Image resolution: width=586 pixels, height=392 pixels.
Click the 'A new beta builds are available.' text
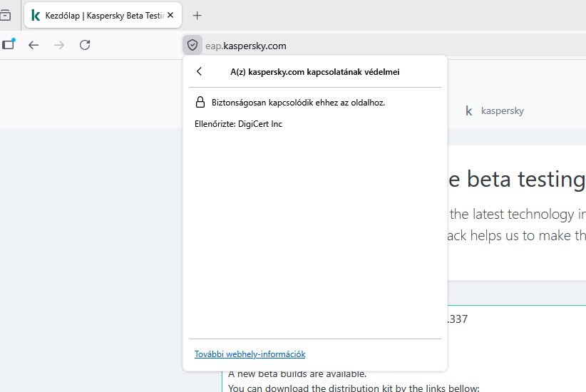tap(297, 373)
